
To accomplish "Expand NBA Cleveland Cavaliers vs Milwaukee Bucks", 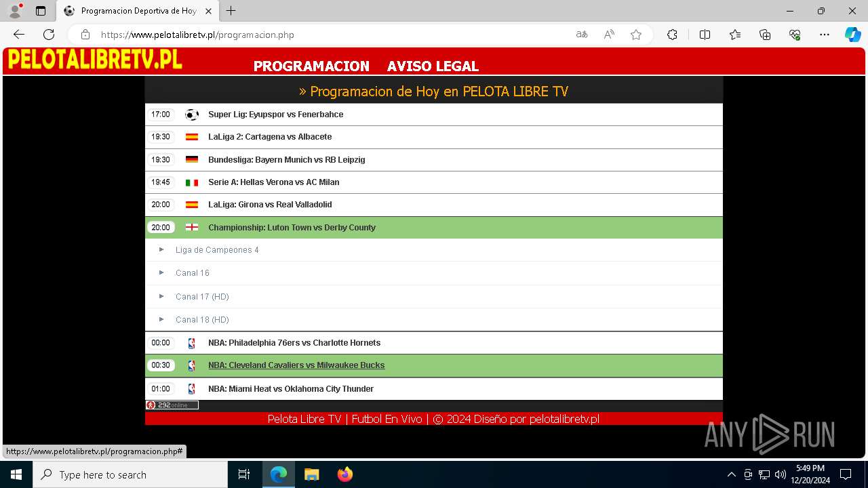I will pyautogui.click(x=434, y=365).
